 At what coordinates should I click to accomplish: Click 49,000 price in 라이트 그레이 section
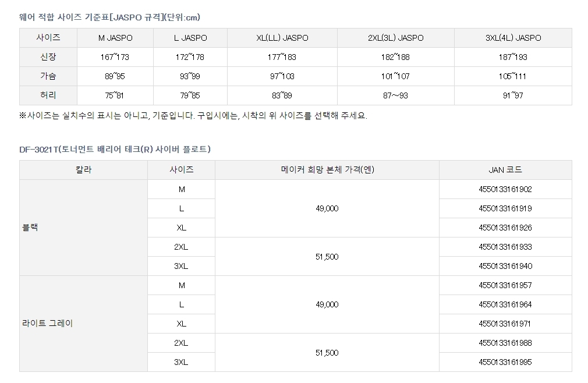point(327,304)
